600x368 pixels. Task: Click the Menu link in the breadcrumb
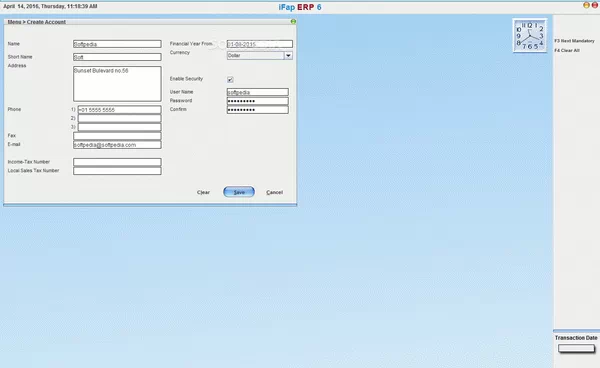[x=14, y=22]
